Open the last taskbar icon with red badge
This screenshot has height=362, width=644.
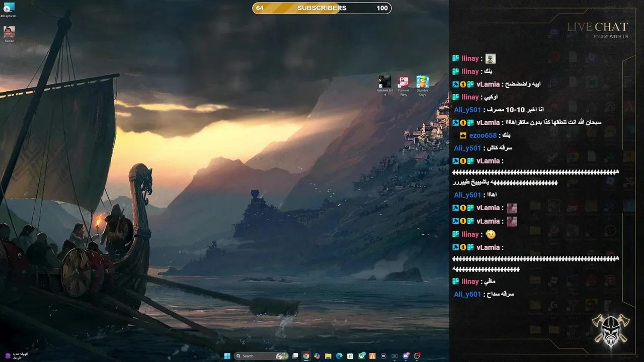coord(417,356)
